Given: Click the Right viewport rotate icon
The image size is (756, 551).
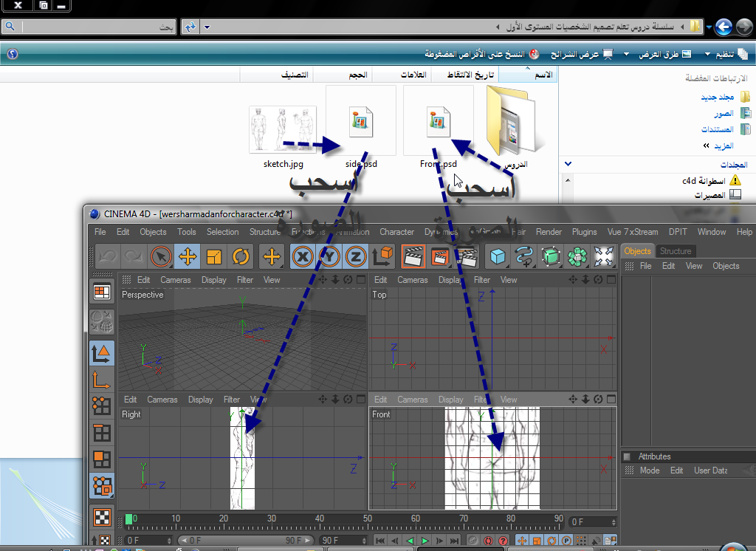Looking at the screenshot, I should tap(348, 399).
